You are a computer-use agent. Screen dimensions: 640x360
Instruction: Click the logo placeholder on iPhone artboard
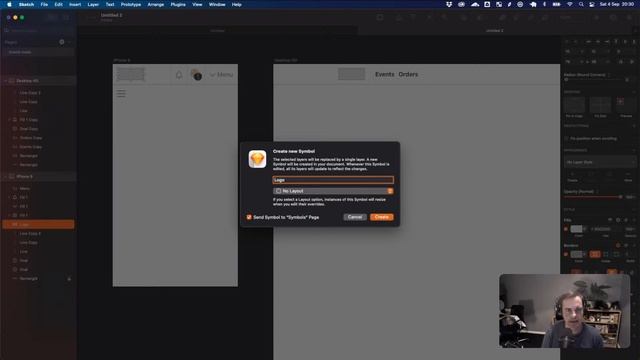131,74
